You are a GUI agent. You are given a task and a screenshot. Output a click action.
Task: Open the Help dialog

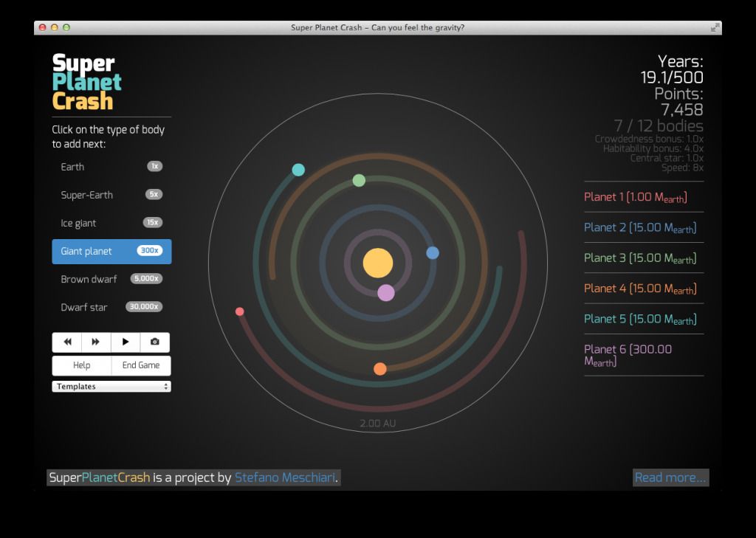[81, 365]
